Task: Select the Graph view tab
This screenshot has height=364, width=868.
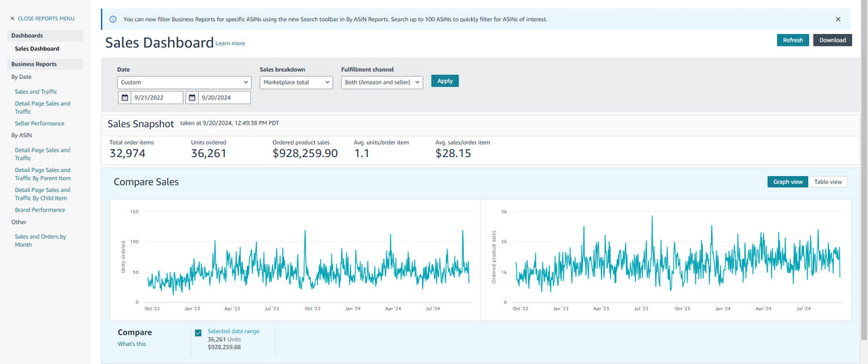Action: [788, 182]
